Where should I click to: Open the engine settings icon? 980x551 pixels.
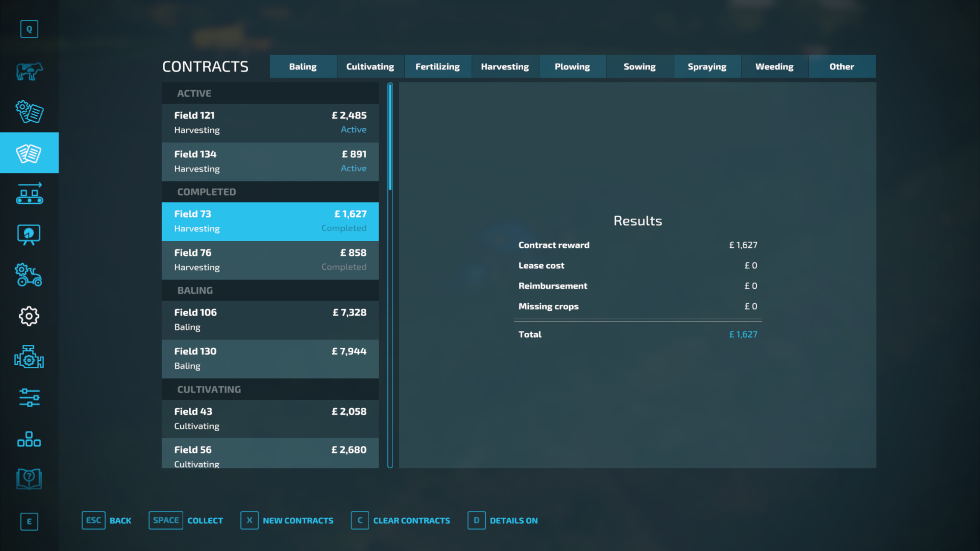point(29,357)
